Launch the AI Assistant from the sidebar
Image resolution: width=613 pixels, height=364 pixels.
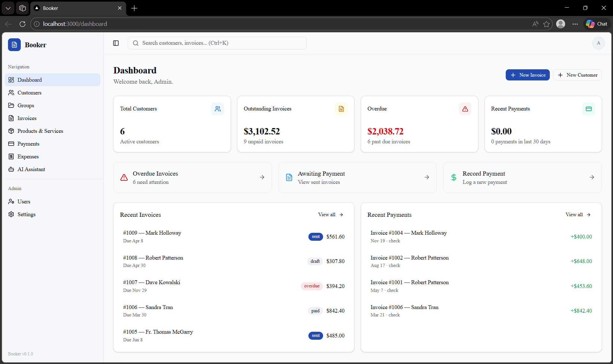11,169
